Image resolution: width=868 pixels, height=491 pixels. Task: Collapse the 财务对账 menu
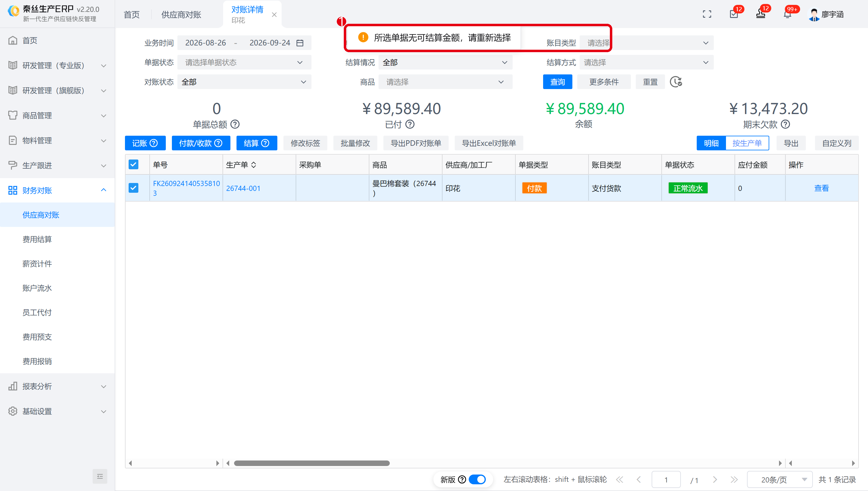tap(57, 190)
